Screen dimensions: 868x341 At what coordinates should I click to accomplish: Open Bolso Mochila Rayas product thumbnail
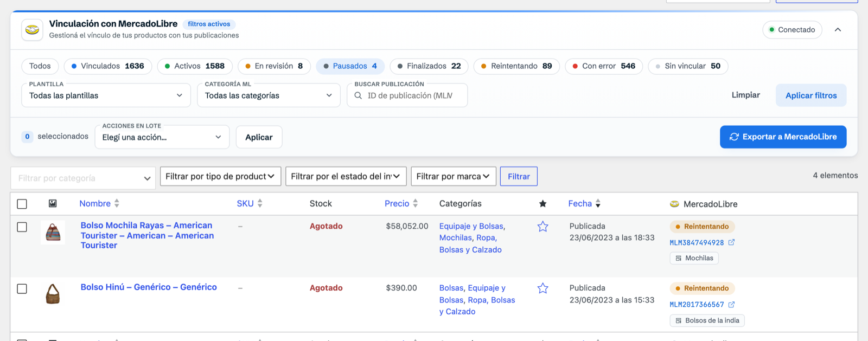click(53, 233)
